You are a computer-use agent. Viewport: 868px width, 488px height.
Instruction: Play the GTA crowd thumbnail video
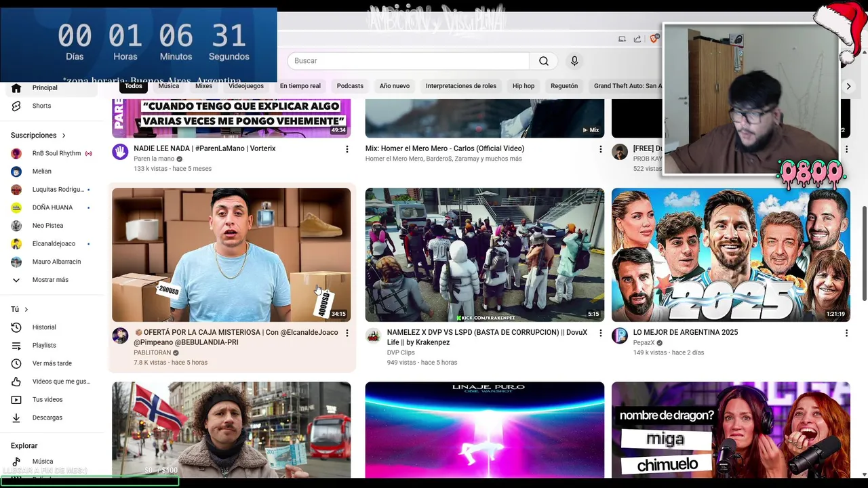[x=484, y=255]
